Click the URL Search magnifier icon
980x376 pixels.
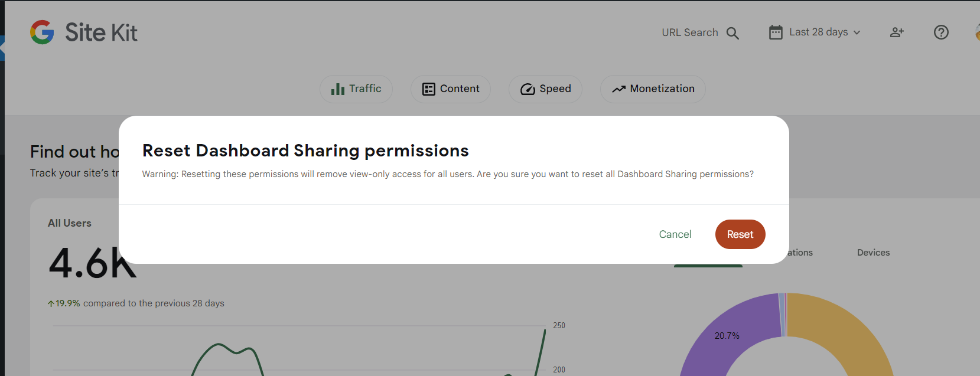(732, 33)
